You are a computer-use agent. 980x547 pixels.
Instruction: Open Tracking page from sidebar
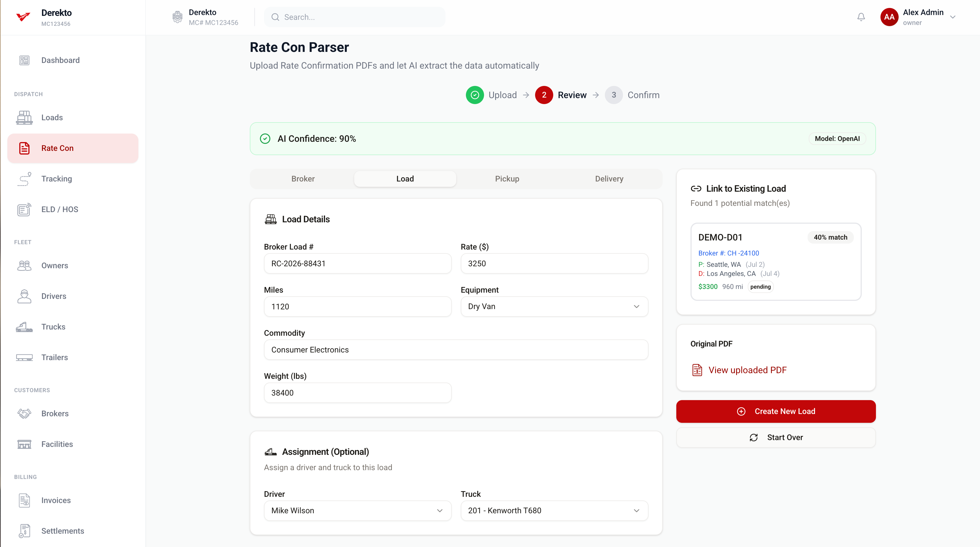(73, 179)
